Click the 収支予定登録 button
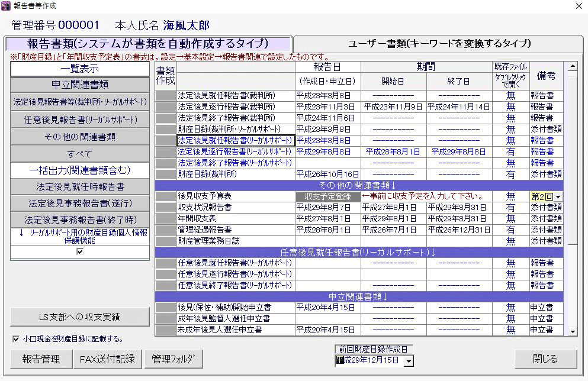Screen dimensions: 588x381 tap(327, 196)
